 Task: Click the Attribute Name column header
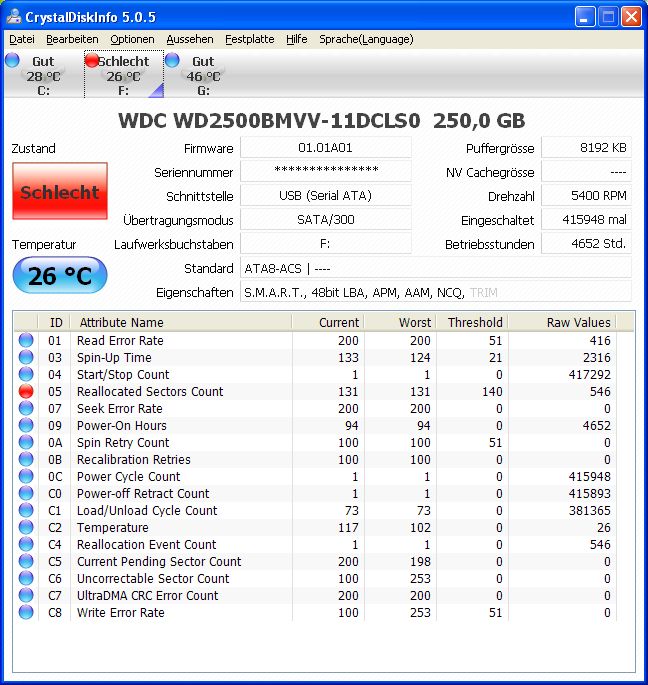(180, 322)
